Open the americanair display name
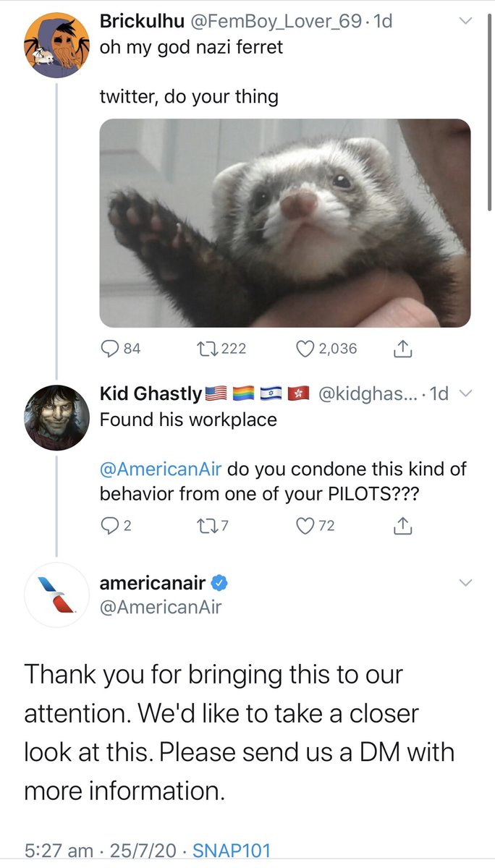Image resolution: width=495 pixels, height=868 pixels. coord(152,583)
